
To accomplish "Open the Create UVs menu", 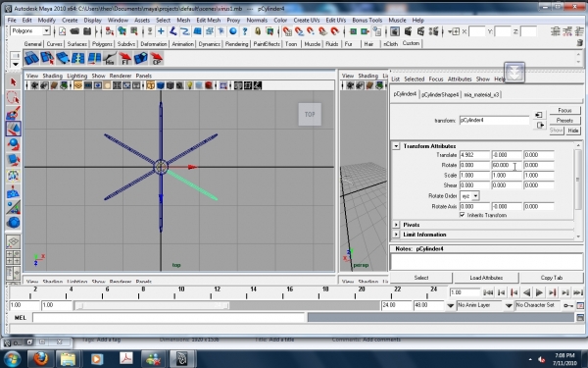I will tap(307, 20).
